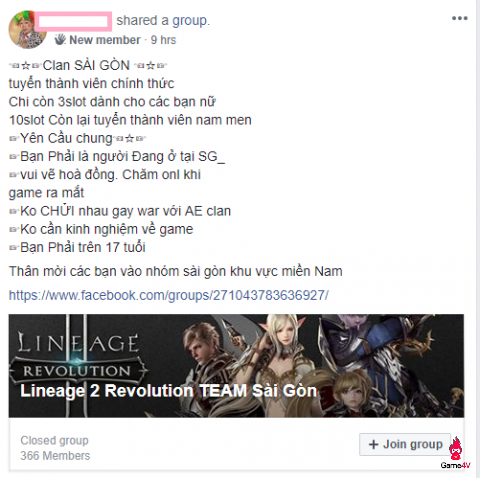Click the Lineage II Revolution logo on cover
Screen dimensions: 480x478
tap(78, 355)
